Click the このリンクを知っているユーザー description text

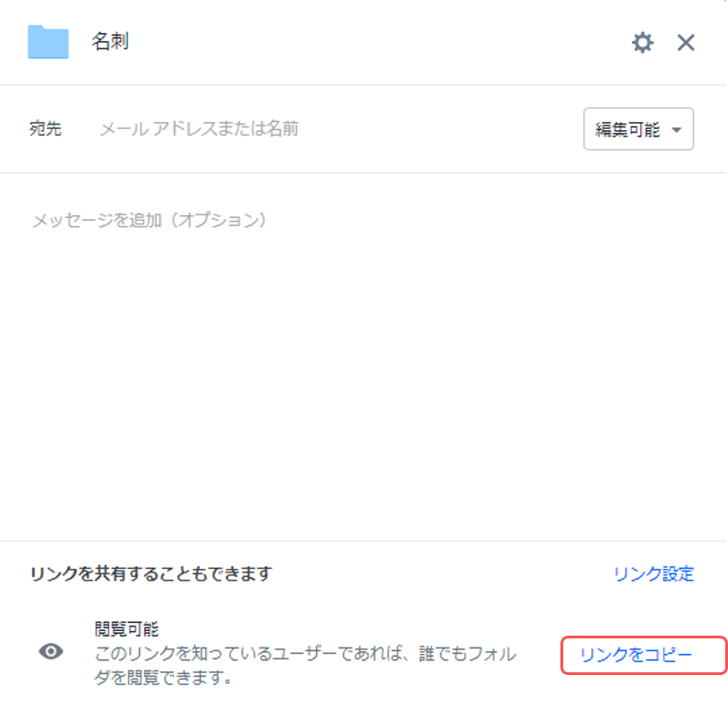[306, 666]
